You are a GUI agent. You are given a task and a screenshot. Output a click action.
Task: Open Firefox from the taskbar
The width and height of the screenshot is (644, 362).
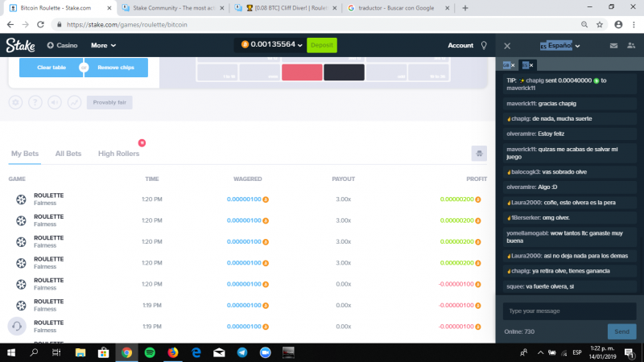coord(173,352)
